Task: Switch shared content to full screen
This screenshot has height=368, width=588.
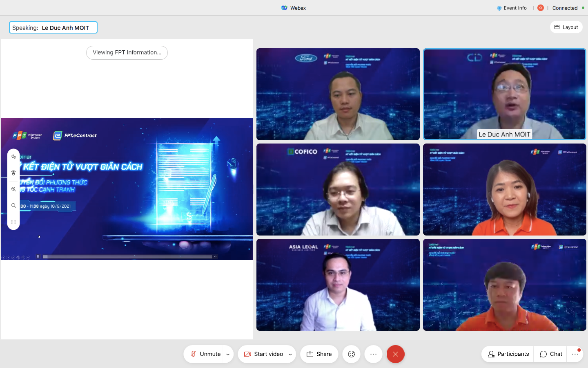Action: tap(13, 222)
